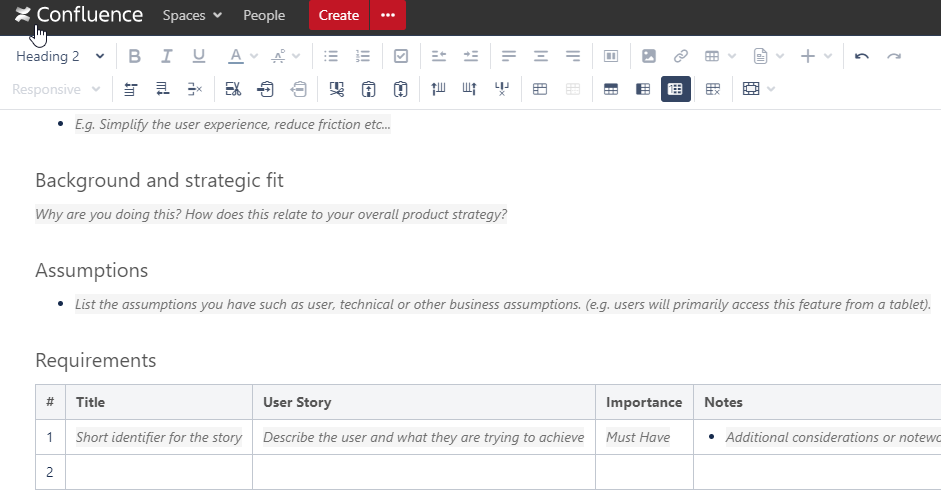Insert a numbered list
941x493 pixels.
(363, 56)
